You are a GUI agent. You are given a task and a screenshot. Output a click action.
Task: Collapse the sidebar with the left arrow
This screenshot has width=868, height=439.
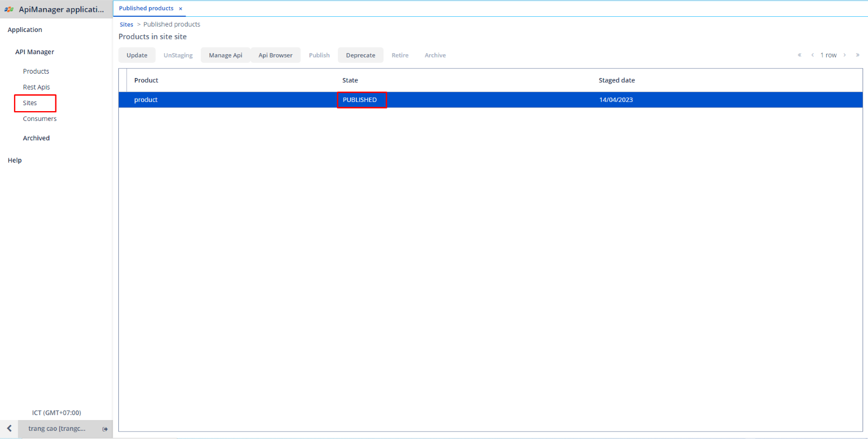[9, 429]
